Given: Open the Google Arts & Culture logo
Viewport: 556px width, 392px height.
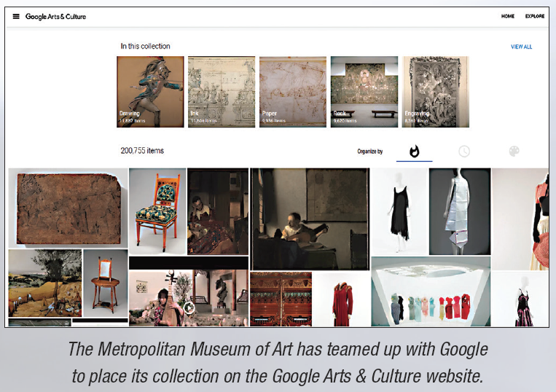Looking at the screenshot, I should (55, 16).
